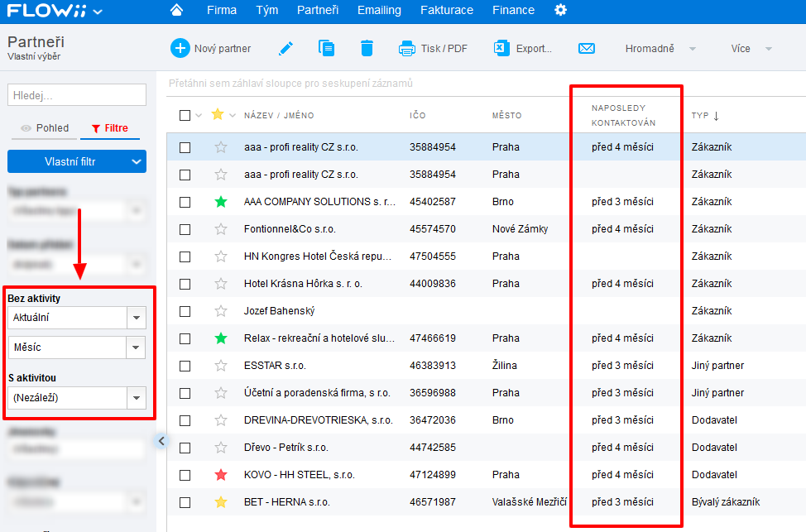
Task: Open the Vlastní filtr dropdown
Action: (x=77, y=161)
